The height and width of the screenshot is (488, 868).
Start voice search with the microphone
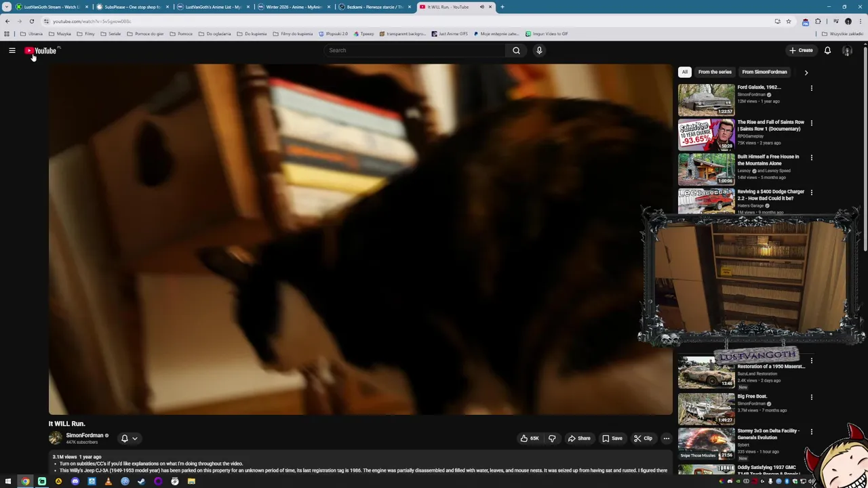[x=539, y=50]
